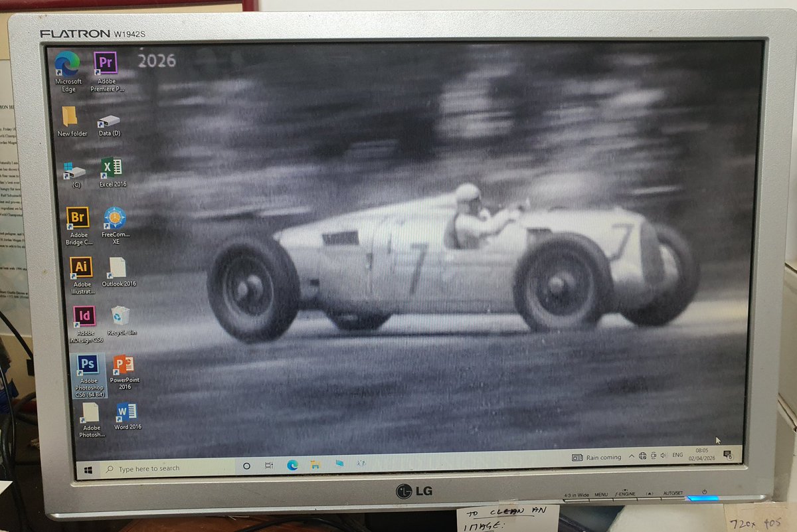Open the notification center icon
Viewport: 797px width, 532px height.
(x=727, y=454)
